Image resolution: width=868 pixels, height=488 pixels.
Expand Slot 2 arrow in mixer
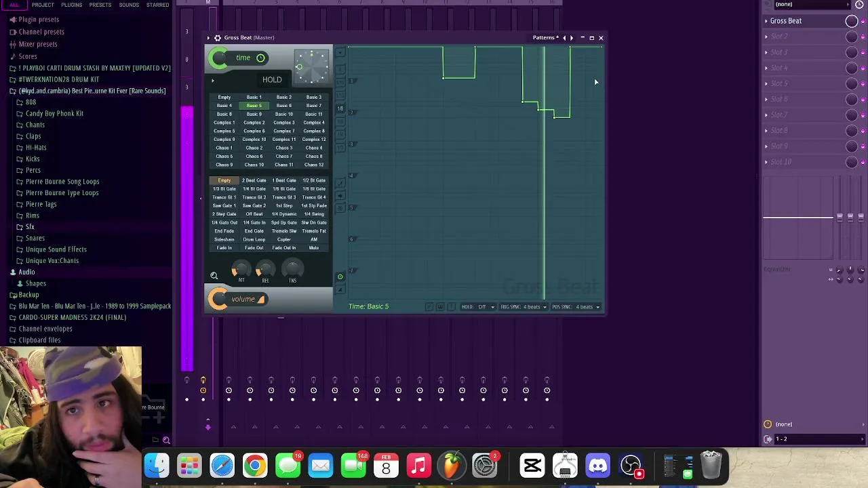tap(766, 37)
